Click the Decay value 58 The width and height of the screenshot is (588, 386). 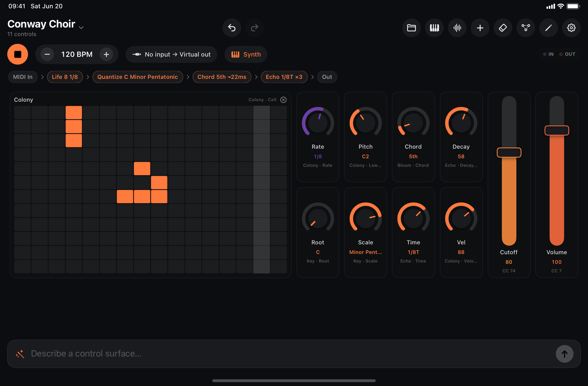point(461,156)
